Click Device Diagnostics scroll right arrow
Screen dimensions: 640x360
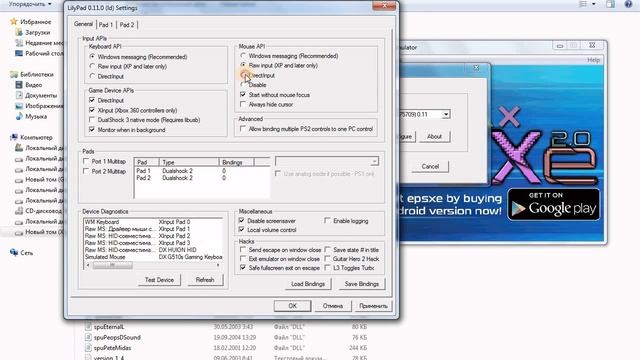(218, 265)
